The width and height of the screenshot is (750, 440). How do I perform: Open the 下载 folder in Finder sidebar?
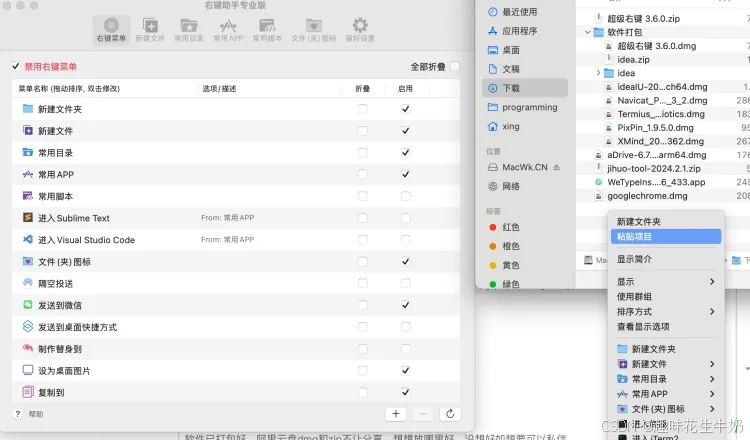click(524, 88)
